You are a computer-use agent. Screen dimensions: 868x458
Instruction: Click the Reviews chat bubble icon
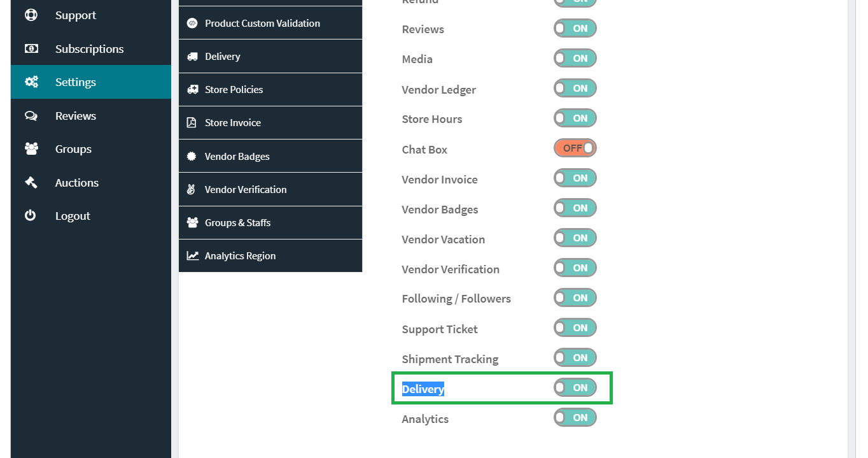point(31,115)
